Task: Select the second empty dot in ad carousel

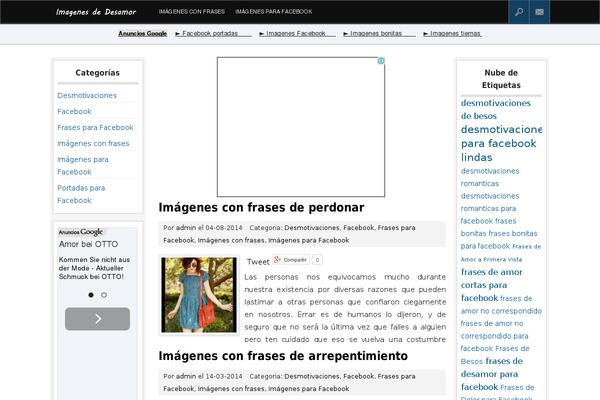Action: pyautogui.click(x=104, y=295)
